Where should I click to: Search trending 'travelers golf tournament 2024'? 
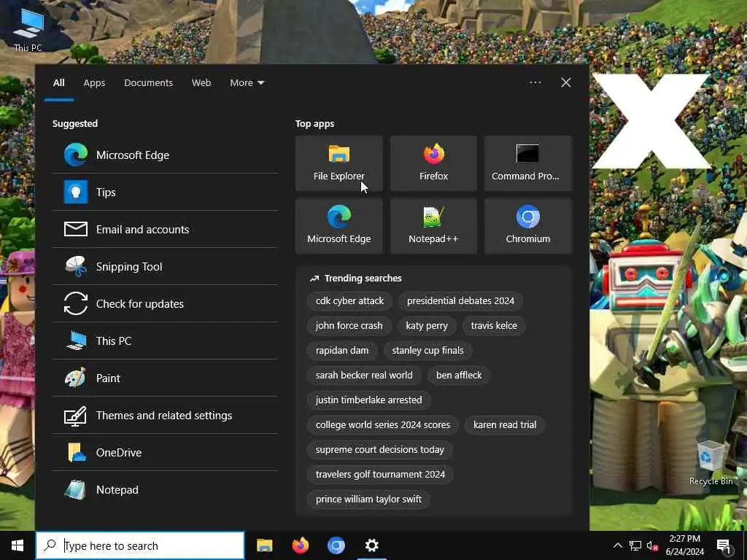click(380, 474)
